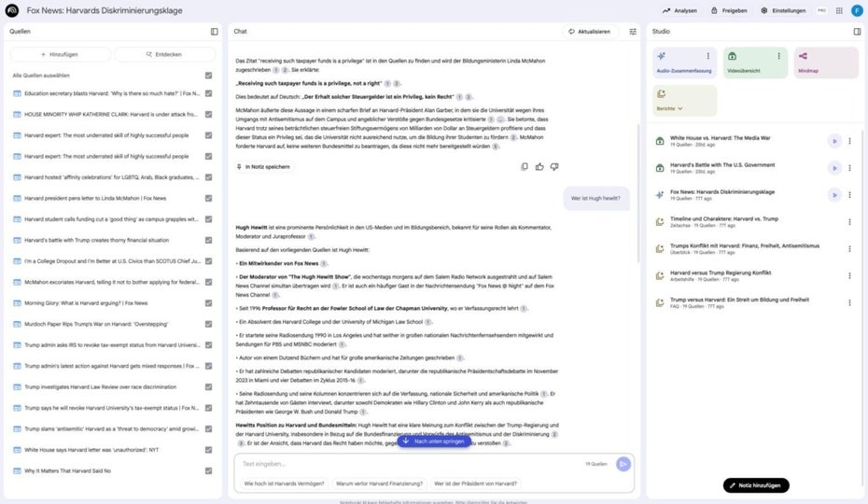The height and width of the screenshot is (504, 868).
Task: Click Hinzufügen to add source
Action: [x=60, y=54]
